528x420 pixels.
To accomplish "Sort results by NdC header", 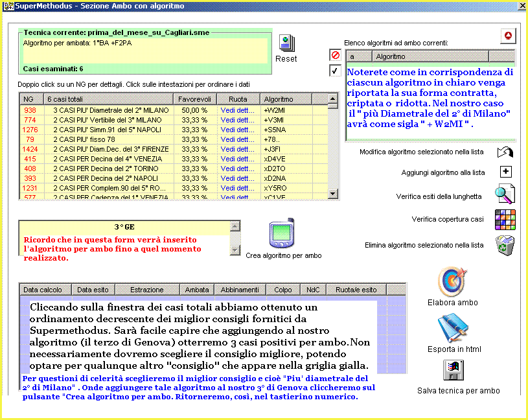I will (x=313, y=290).
